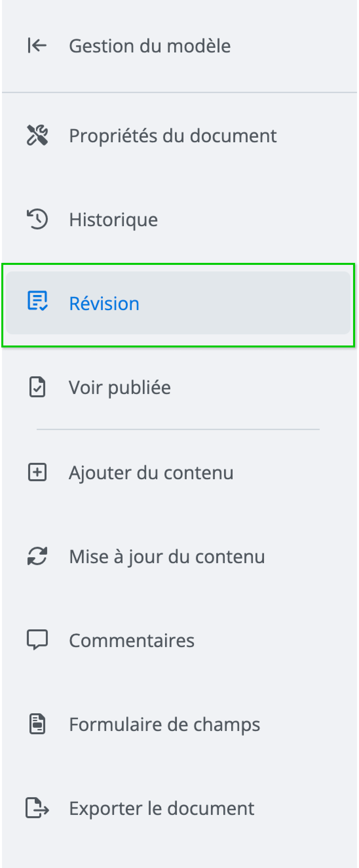This screenshot has width=359, height=868.
Task: Click the Mise à jour refresh icon
Action: 37,556
